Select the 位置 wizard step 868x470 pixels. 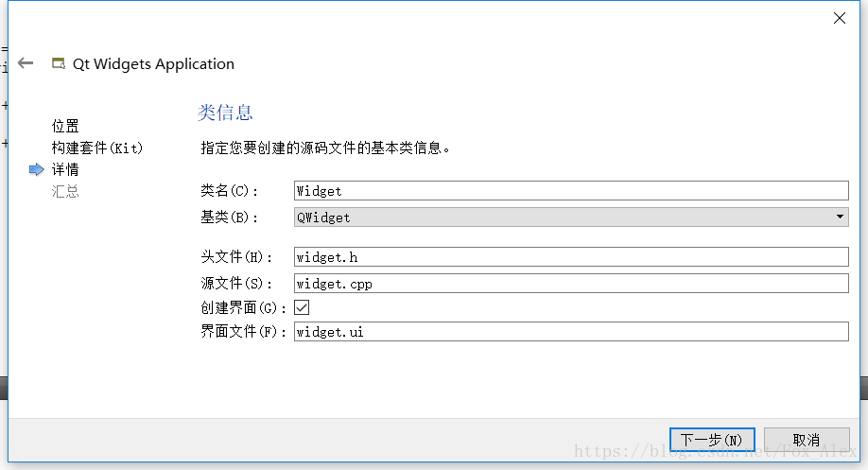pos(65,126)
